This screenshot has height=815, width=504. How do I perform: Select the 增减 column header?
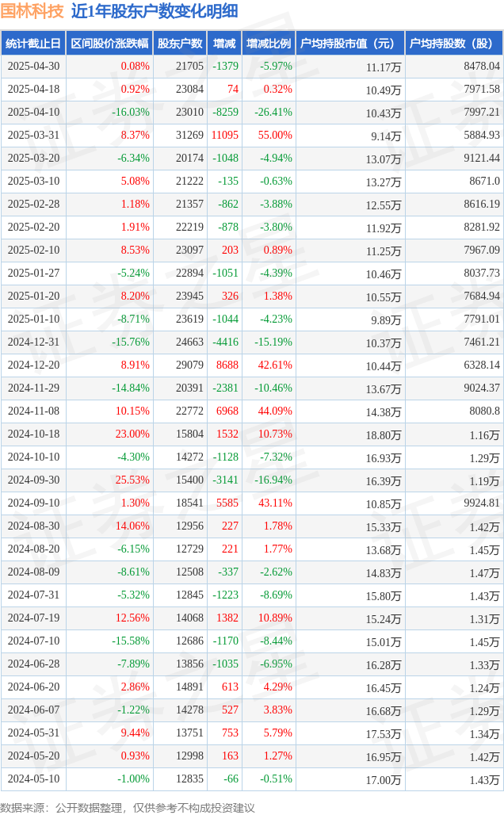click(224, 43)
